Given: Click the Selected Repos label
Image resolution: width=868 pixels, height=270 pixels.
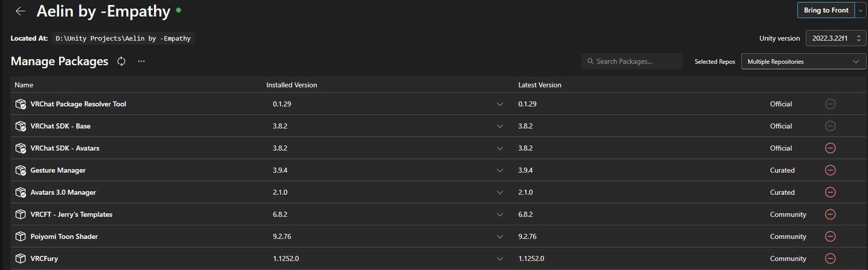Looking at the screenshot, I should point(715,61).
